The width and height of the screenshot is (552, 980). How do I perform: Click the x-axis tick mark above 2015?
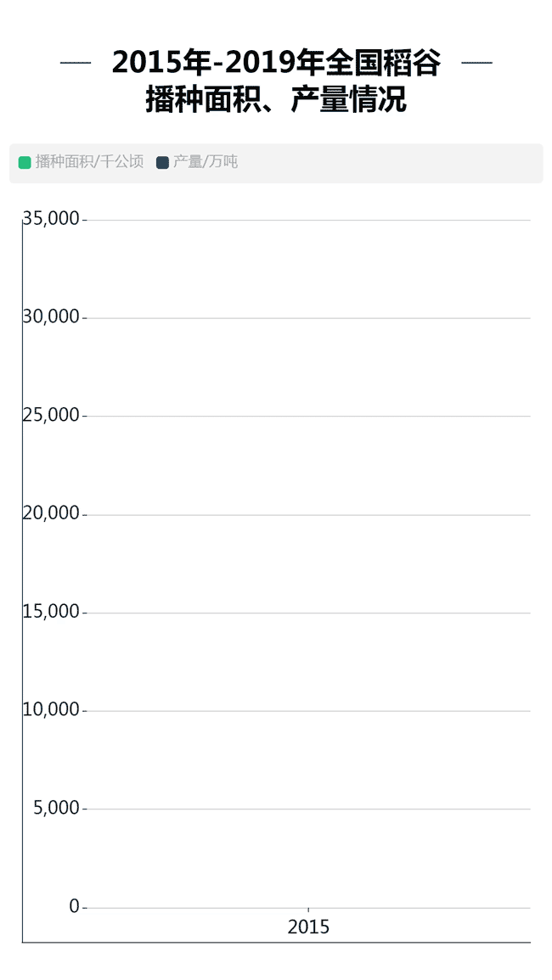pos(308,910)
